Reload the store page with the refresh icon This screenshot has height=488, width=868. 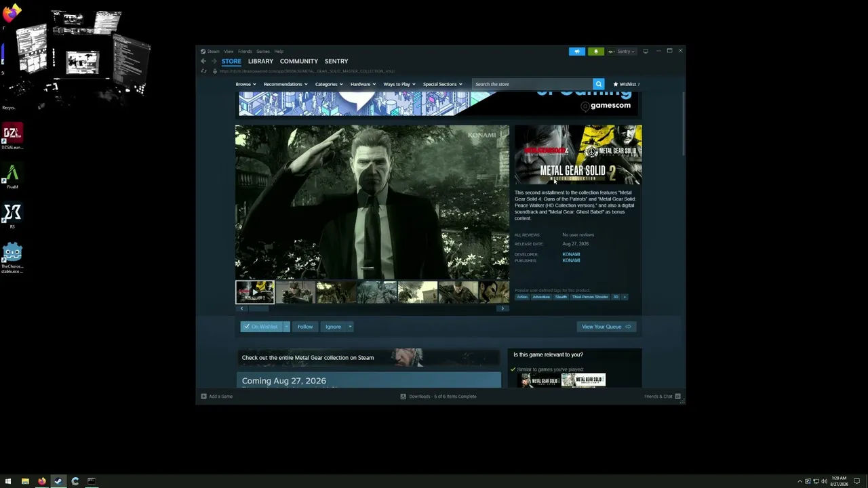click(x=203, y=71)
